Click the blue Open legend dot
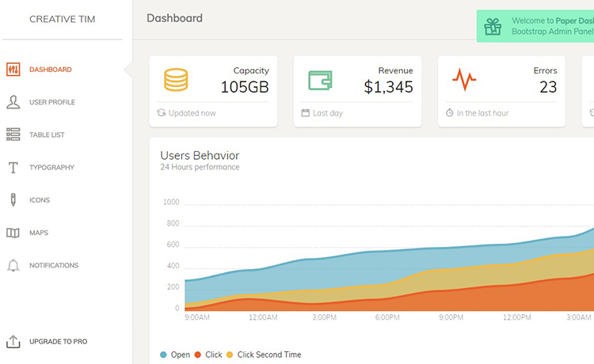The width and height of the screenshot is (594, 364). pyautogui.click(x=163, y=355)
